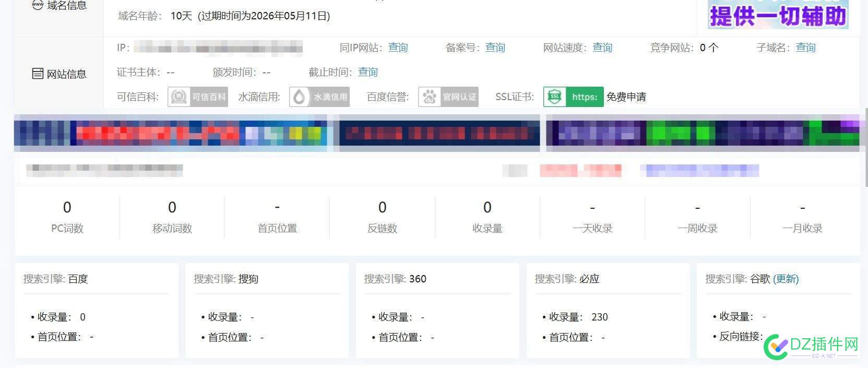868x368 pixels.
Task: Click the 域名信息 www globe icon
Action: point(38,5)
